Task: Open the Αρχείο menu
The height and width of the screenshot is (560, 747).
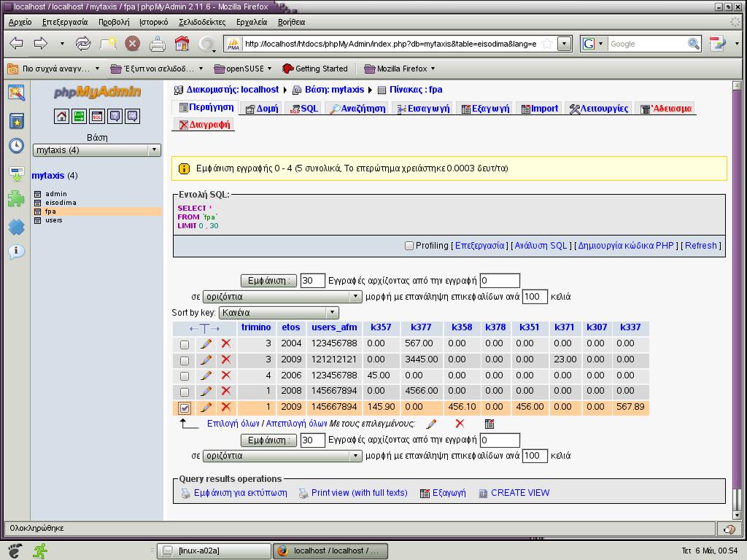Action: (20, 22)
